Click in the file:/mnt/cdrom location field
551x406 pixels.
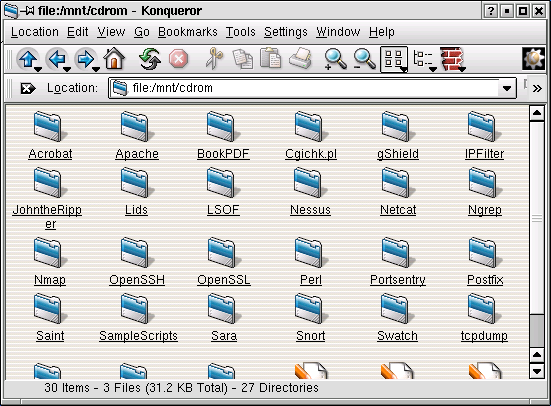click(304, 88)
